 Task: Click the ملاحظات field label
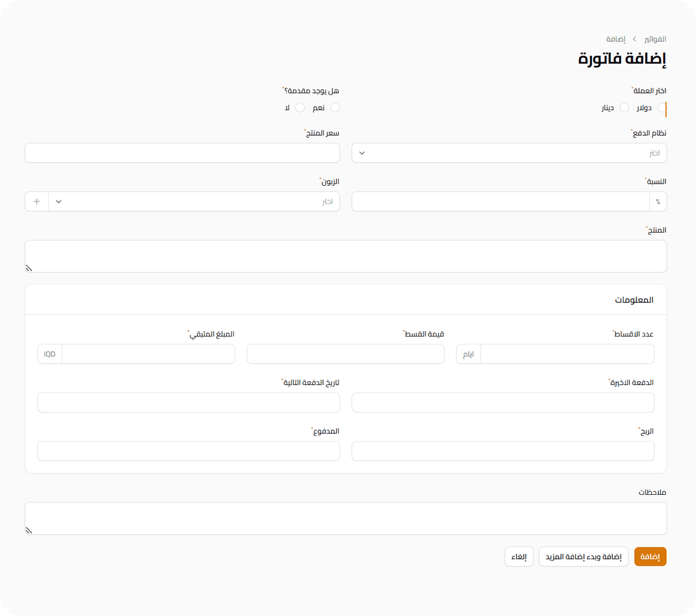(x=652, y=492)
